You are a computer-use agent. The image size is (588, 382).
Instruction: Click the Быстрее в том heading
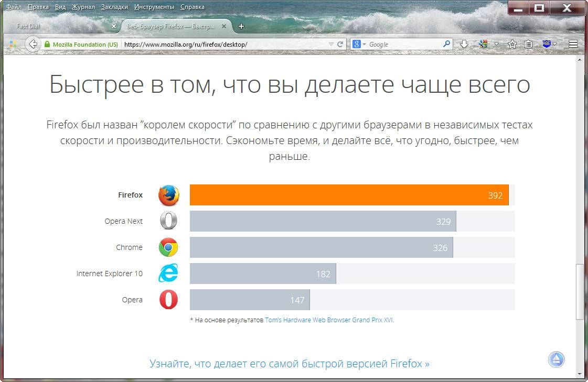point(290,85)
